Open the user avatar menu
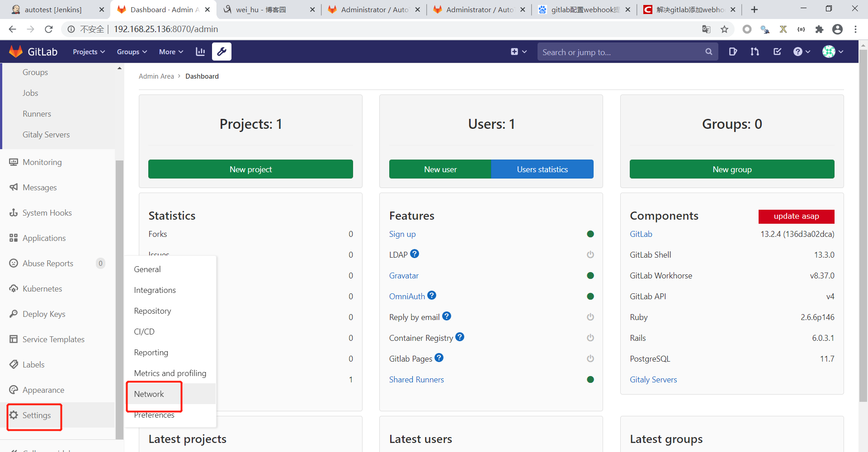Image resolution: width=868 pixels, height=452 pixels. coord(833,52)
